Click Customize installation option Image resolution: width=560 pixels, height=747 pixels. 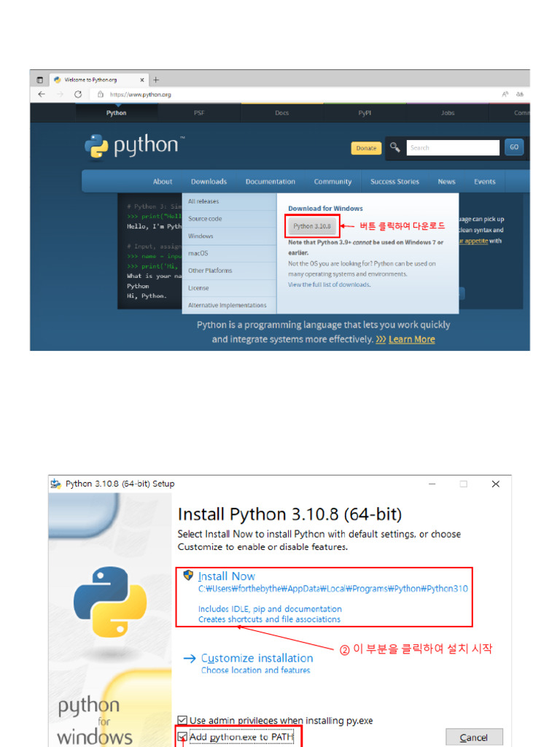tap(257, 659)
